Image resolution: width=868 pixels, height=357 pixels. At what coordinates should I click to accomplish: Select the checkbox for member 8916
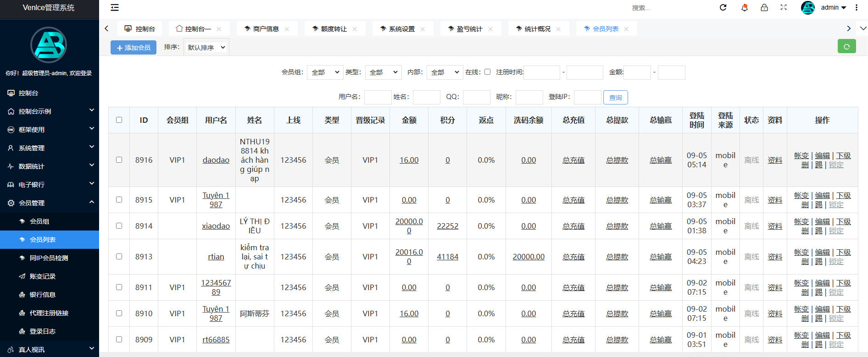119,160
